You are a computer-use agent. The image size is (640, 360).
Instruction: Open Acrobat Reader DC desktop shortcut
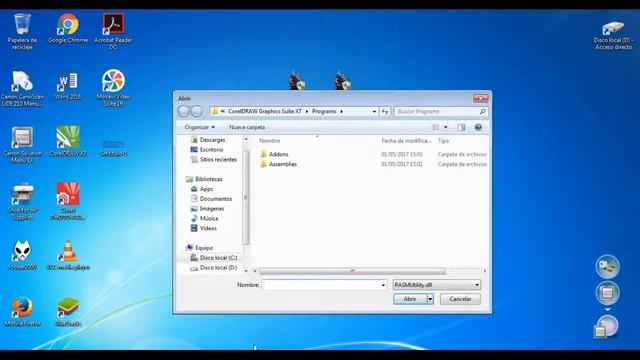(x=113, y=31)
